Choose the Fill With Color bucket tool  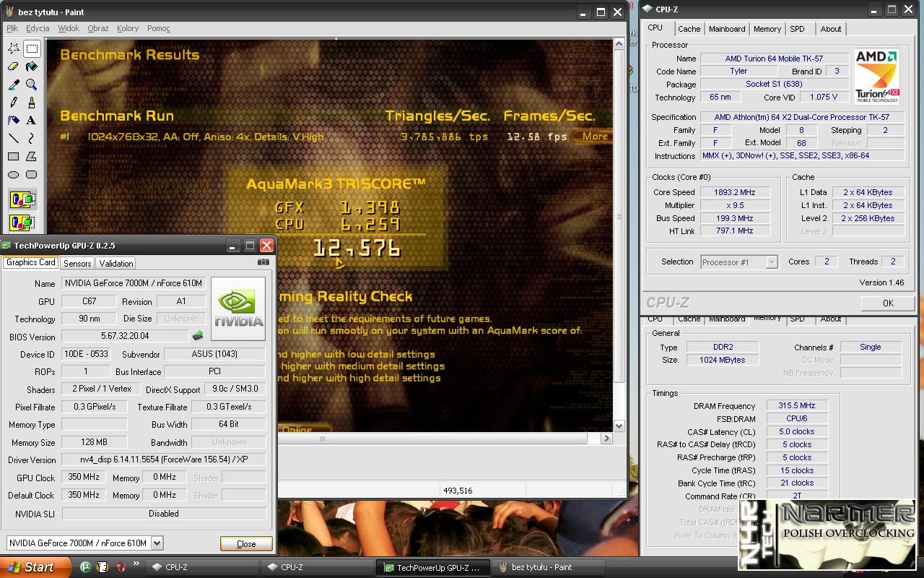(x=32, y=67)
